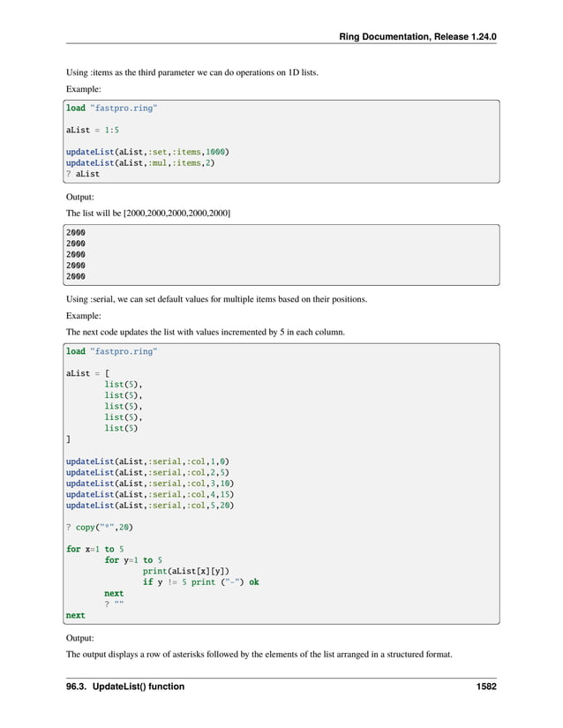Click the header "Ring Documentation, Release 1.24.0"
The height and width of the screenshot is (728, 563).
[x=417, y=37]
